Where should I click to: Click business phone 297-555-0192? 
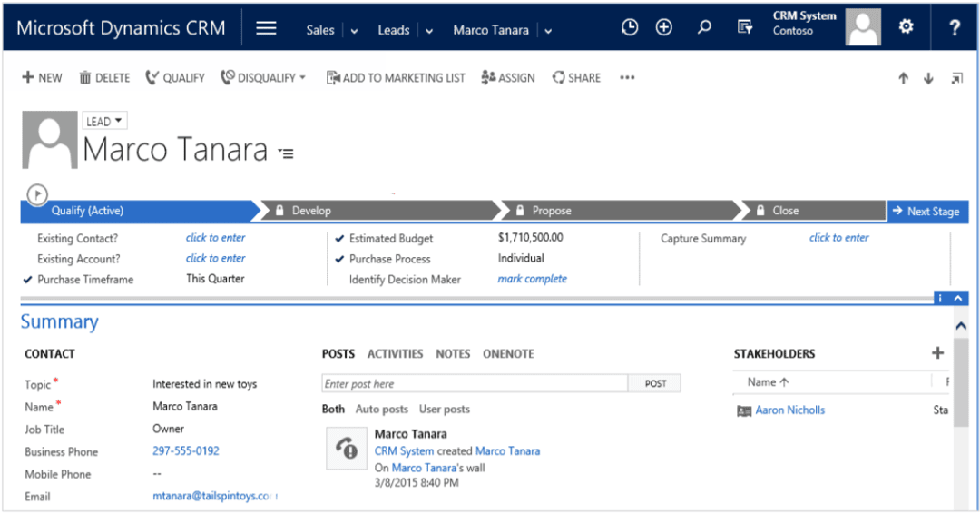[x=186, y=450]
